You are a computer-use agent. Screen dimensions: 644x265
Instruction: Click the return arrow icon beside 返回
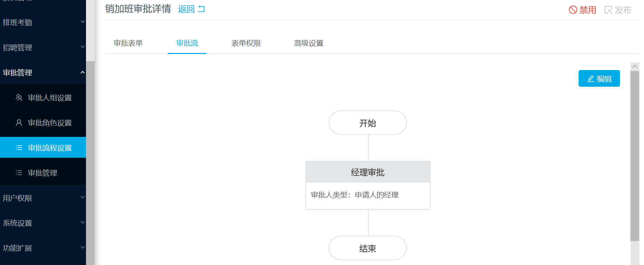coord(202,9)
